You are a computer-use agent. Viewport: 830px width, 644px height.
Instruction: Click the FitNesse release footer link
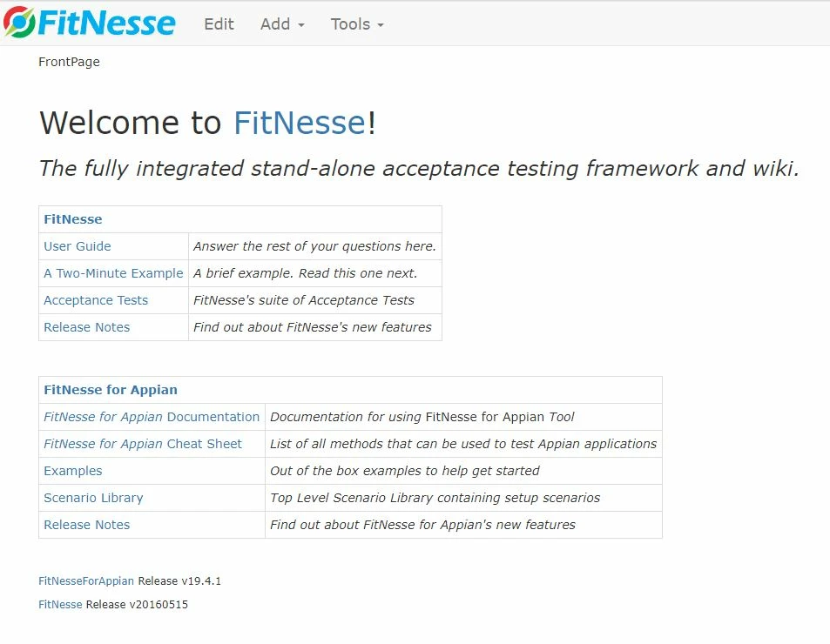click(x=60, y=604)
